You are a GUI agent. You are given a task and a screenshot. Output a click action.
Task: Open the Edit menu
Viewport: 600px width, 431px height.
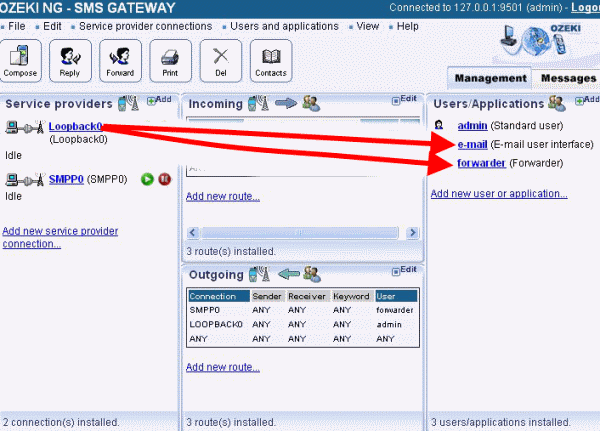point(52,26)
